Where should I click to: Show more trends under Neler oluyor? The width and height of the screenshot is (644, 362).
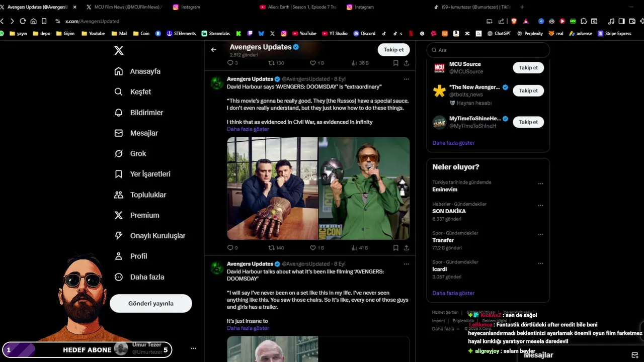453,293
